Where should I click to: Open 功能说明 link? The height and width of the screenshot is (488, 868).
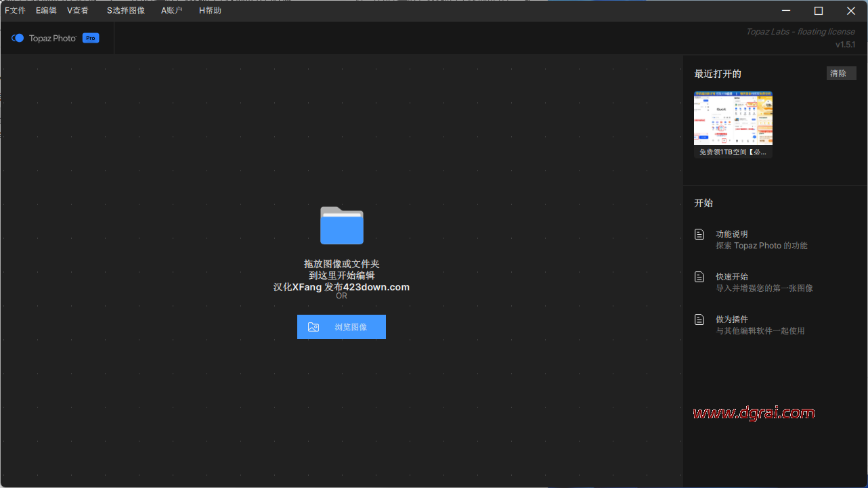[732, 234]
